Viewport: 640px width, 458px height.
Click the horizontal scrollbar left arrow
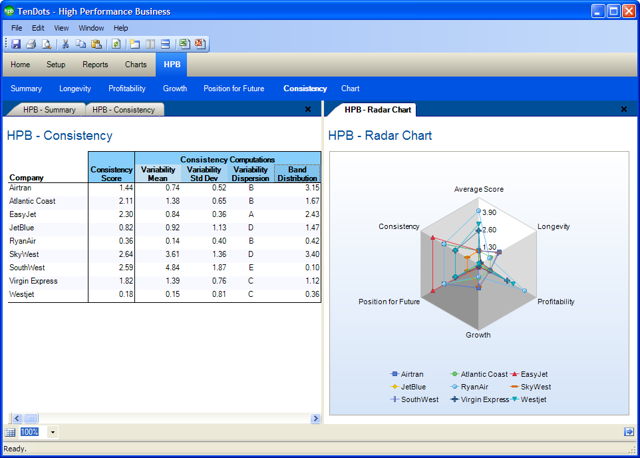[17, 418]
